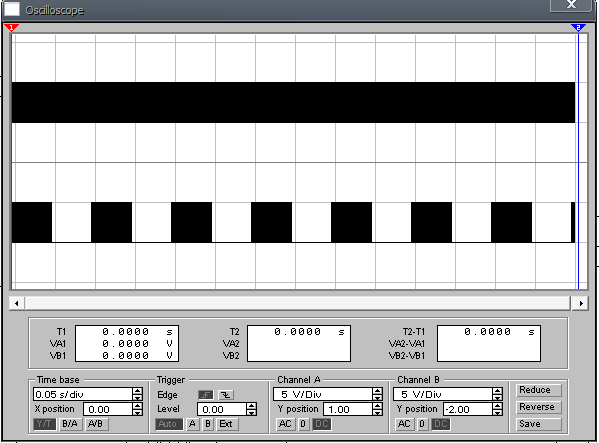599x443 pixels.
Task: Decrease trigger level value
Action: 251,412
